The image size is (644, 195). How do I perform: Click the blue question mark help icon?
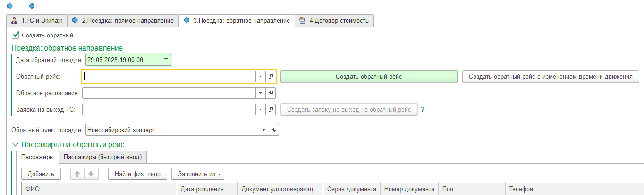pos(423,109)
